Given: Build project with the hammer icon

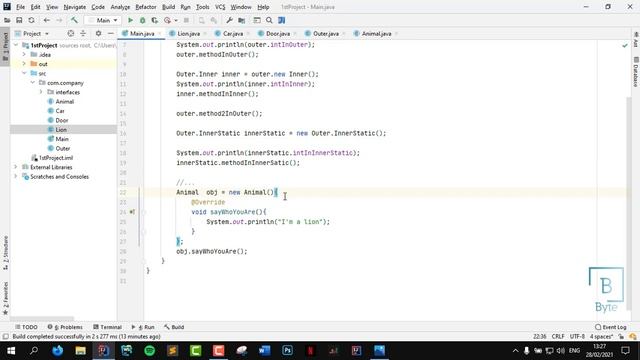Looking at the screenshot, I should point(74,20).
